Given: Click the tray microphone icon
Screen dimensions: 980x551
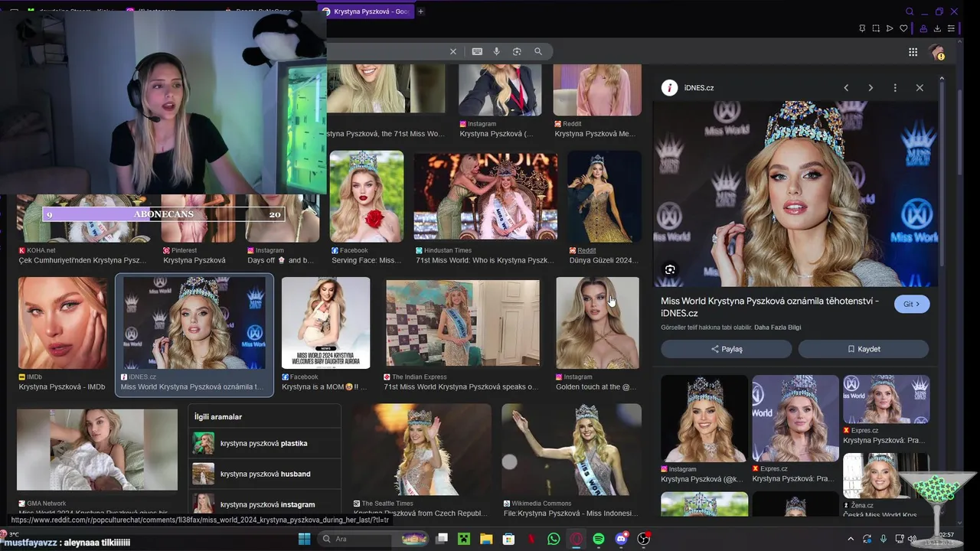Looking at the screenshot, I should (x=884, y=539).
